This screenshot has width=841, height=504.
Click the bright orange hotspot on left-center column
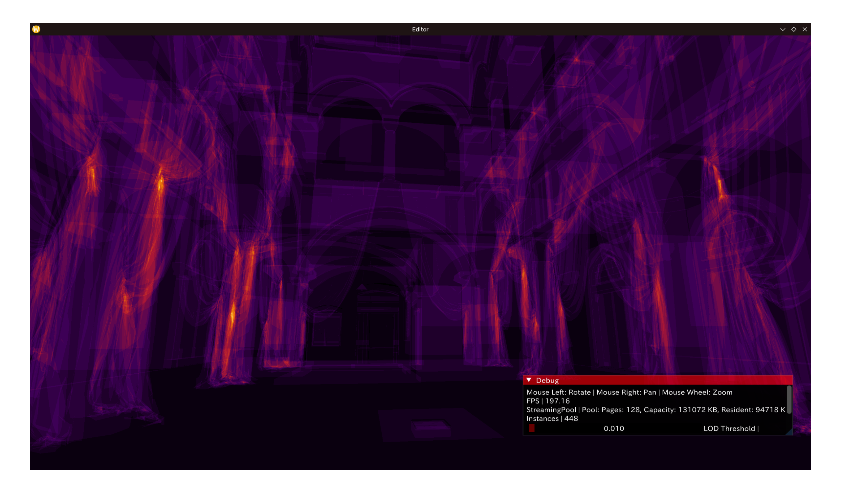233,314
